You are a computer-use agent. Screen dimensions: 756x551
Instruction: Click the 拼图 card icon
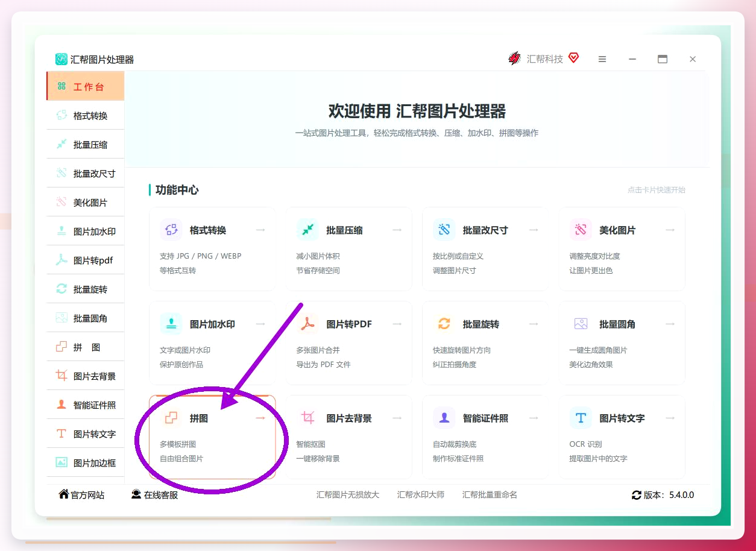click(x=171, y=418)
